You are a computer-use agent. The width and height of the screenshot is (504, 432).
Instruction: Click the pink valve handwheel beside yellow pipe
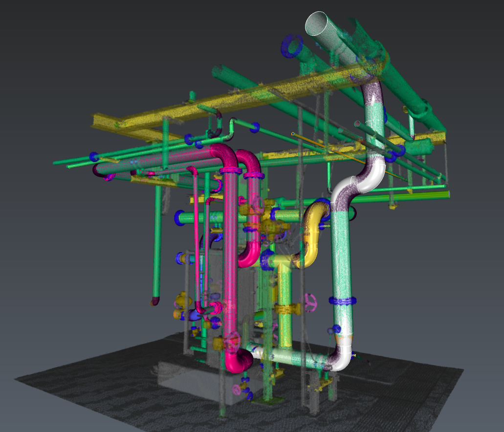[x=310, y=302]
